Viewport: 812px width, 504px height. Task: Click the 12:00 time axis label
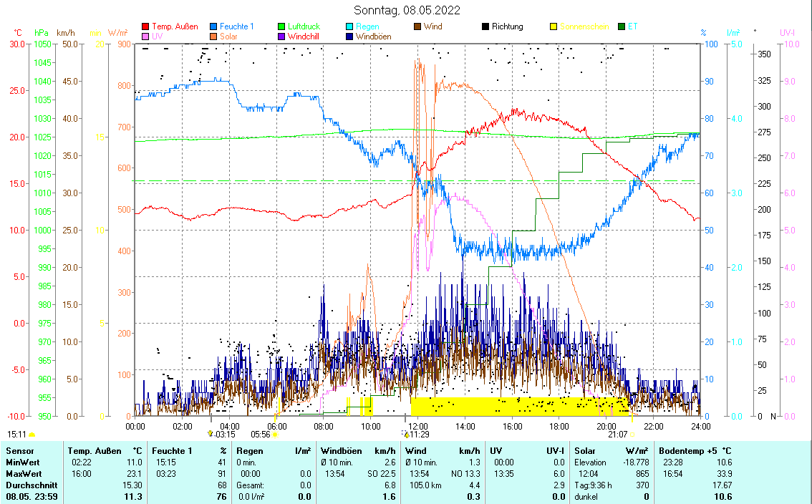tap(417, 426)
